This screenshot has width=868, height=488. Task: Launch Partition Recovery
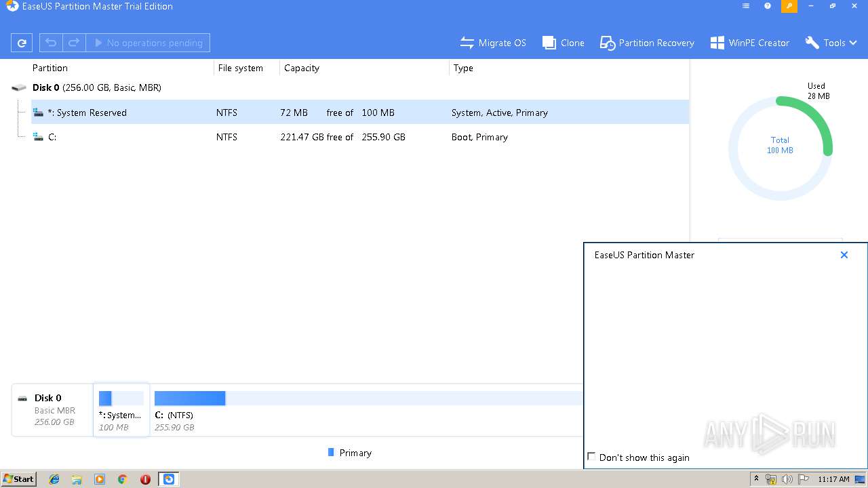647,43
